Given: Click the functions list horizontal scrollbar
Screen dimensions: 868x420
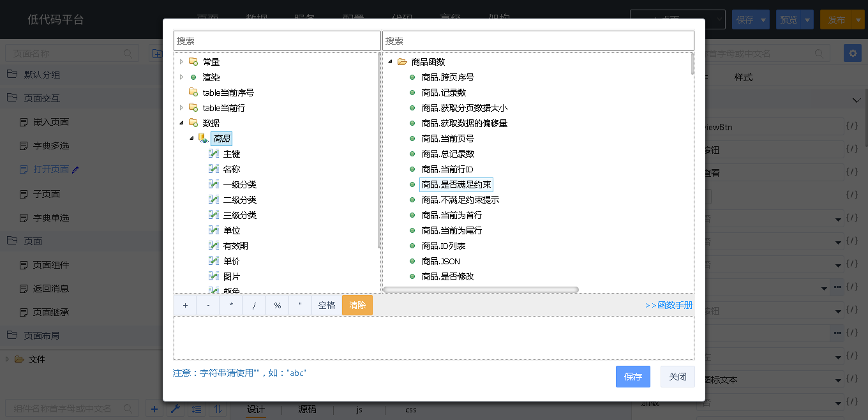Looking at the screenshot, I should 481,290.
